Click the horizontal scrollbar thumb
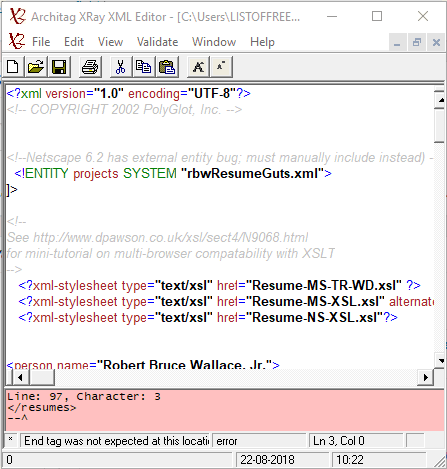The width and height of the screenshot is (447, 469). [x=42, y=377]
